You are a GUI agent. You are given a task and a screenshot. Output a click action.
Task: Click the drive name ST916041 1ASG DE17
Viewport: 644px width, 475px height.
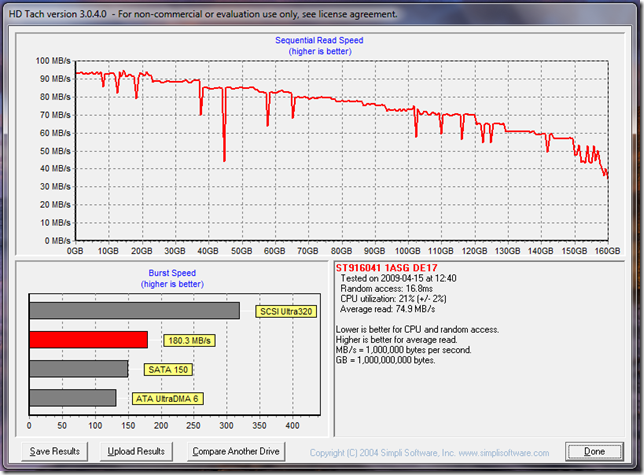(391, 268)
